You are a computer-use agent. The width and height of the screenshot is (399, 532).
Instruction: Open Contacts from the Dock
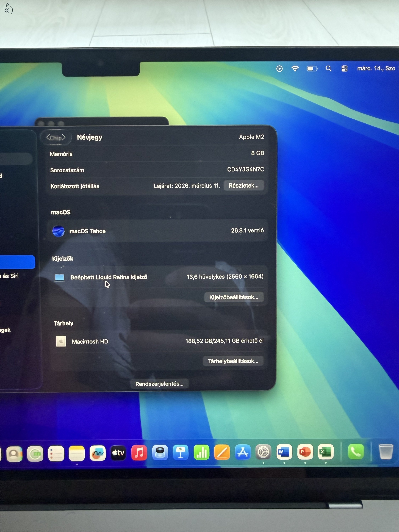click(14, 454)
